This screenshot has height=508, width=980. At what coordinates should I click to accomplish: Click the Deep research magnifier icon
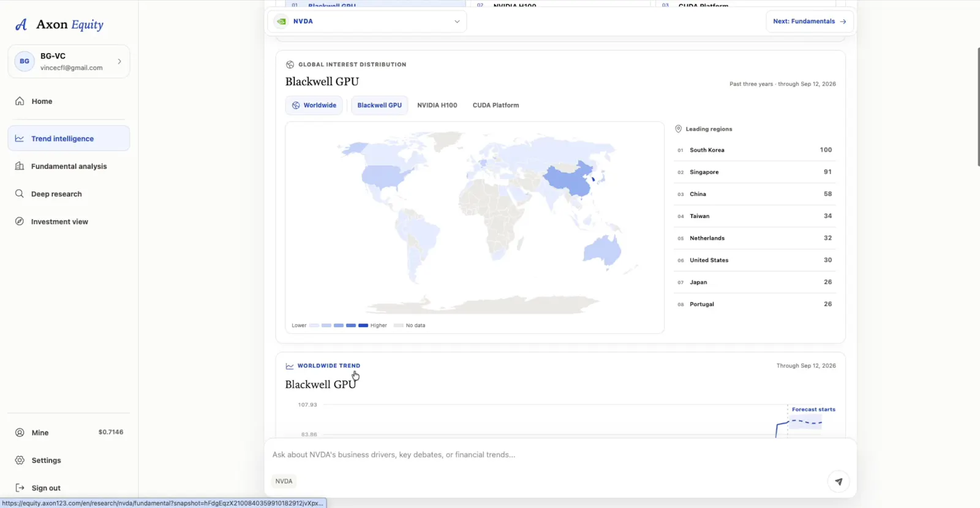(x=20, y=194)
